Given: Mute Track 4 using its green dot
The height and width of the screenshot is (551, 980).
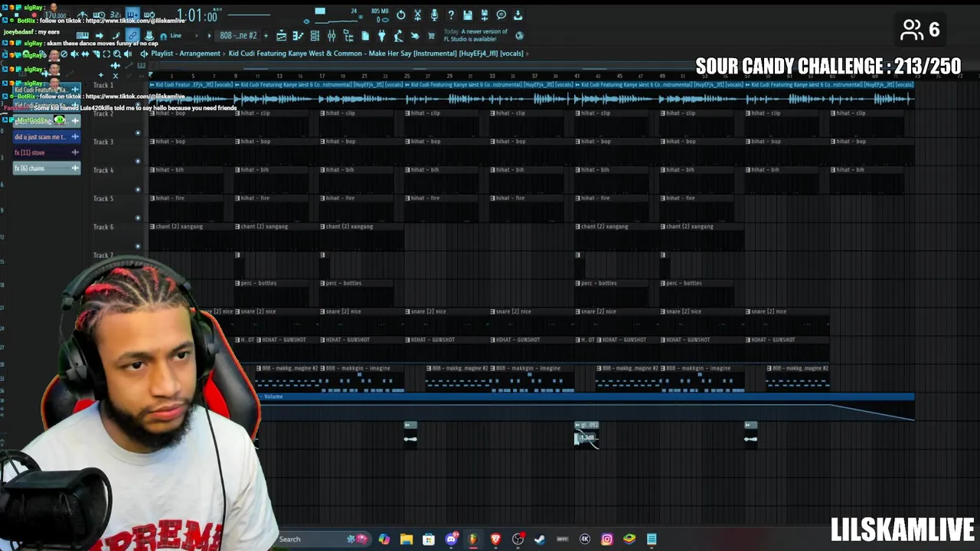Looking at the screenshot, I should click(138, 189).
